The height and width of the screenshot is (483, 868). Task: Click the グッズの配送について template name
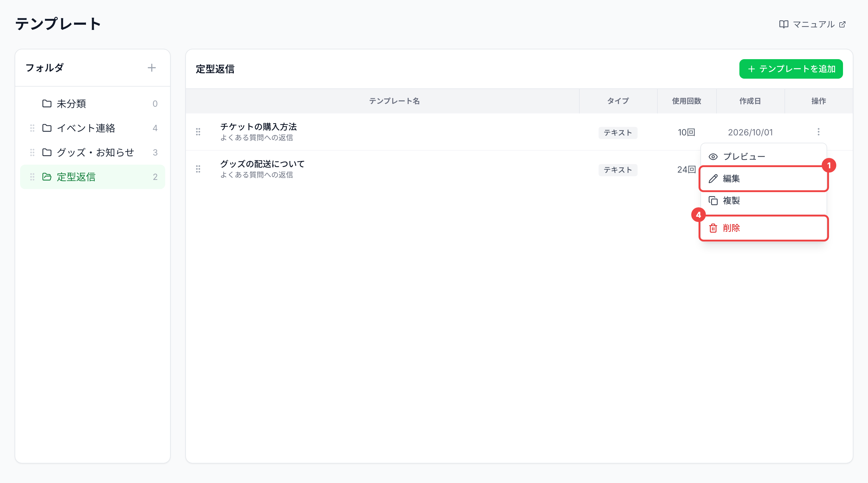262,164
